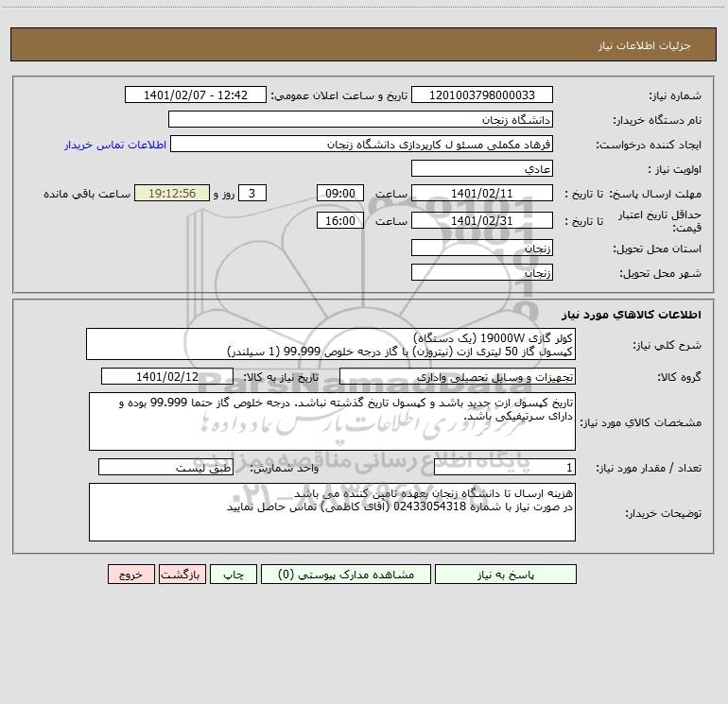Image resolution: width=728 pixels, height=704 pixels.
Task: Click the اولویت نیاز field عادی
Action: pyautogui.click(x=482, y=168)
